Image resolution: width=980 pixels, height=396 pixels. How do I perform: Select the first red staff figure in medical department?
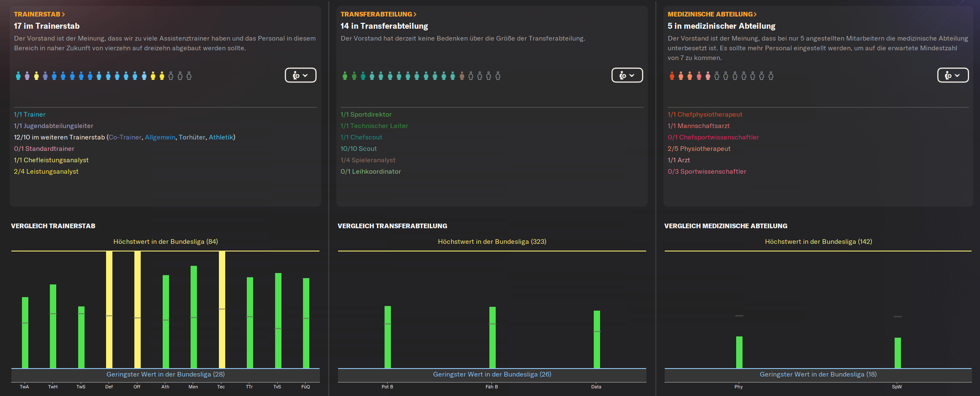[x=672, y=76]
